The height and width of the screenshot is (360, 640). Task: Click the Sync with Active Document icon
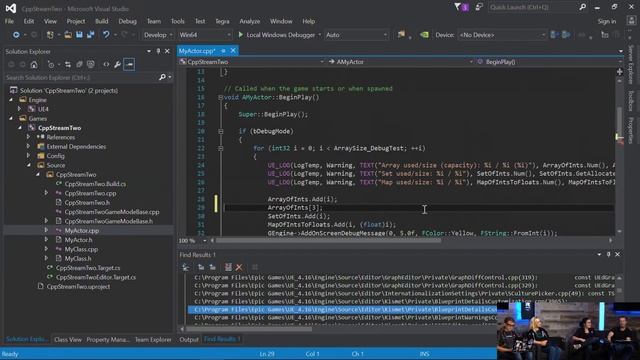68,64
